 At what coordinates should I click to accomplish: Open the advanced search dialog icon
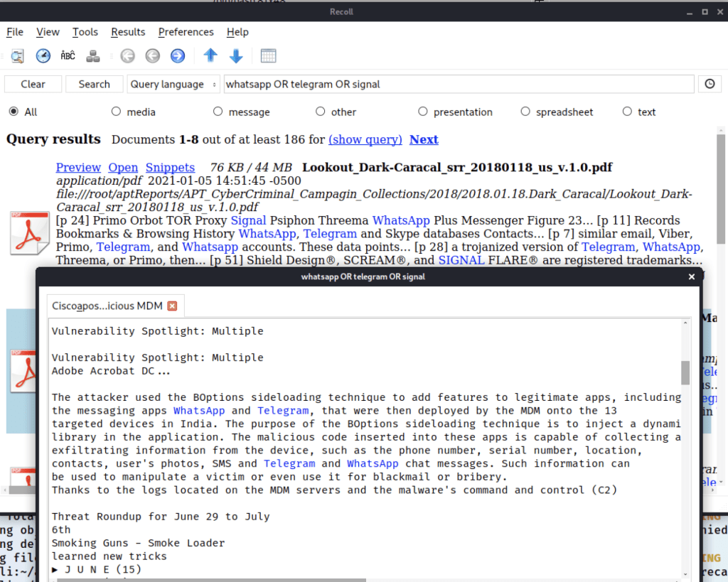(17, 55)
